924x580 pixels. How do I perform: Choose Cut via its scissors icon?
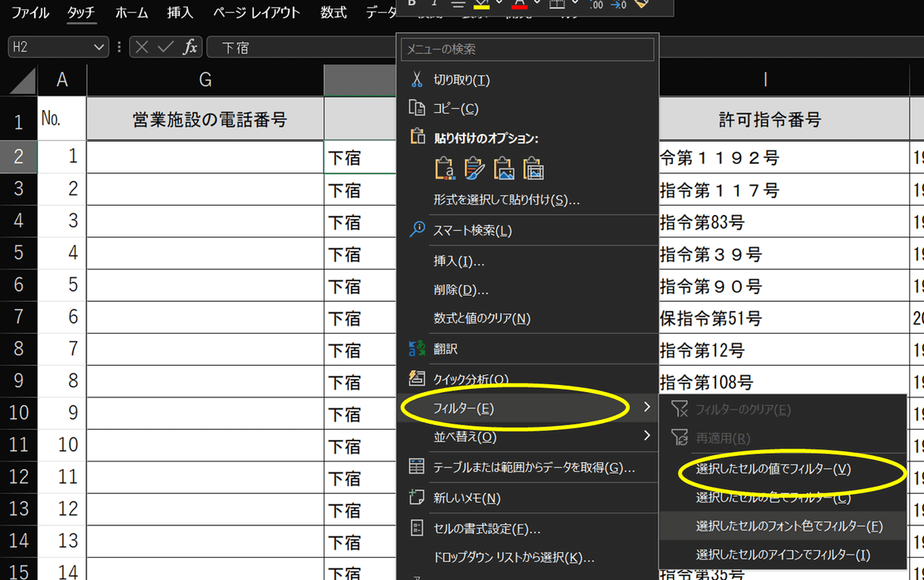(x=417, y=79)
